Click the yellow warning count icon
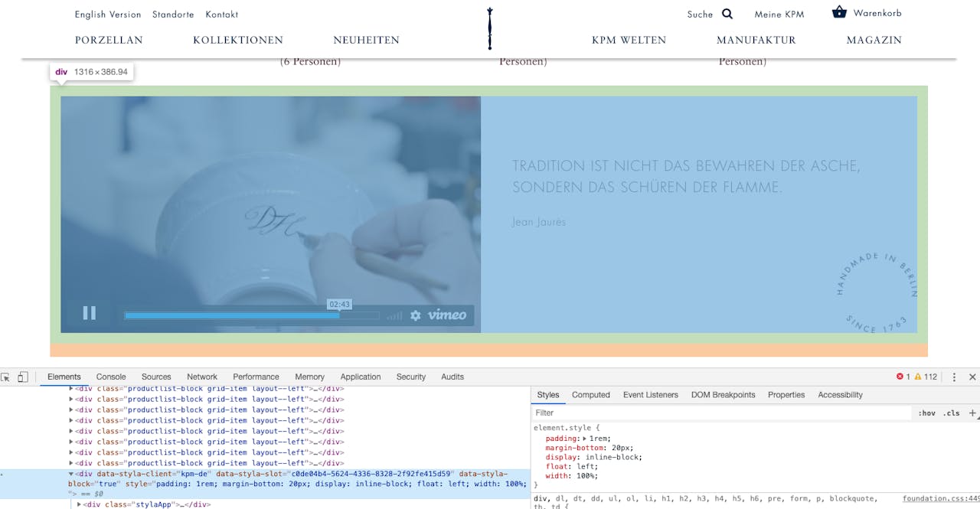980x509 pixels. [x=918, y=377]
